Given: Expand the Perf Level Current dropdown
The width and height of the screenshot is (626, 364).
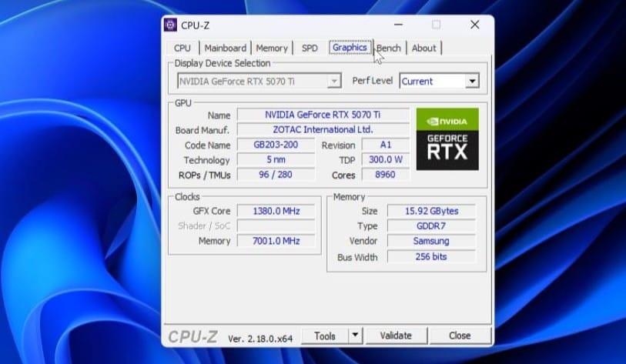Looking at the screenshot, I should (439, 82).
